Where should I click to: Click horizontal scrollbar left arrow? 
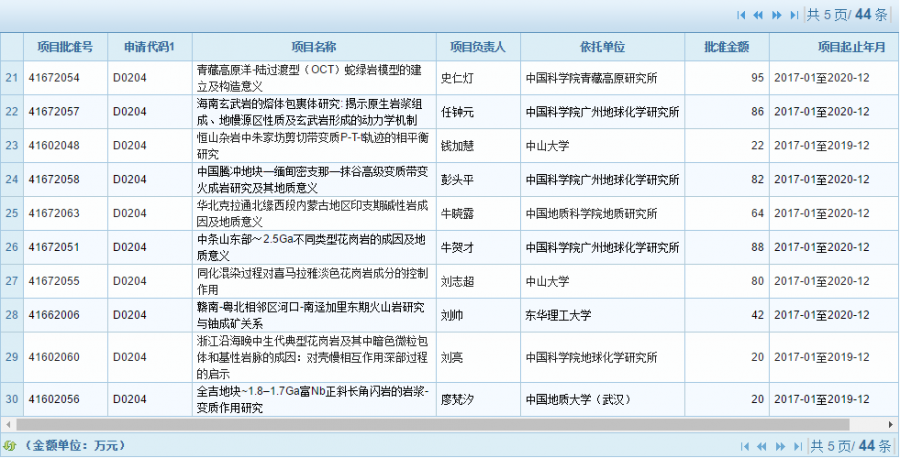pos(7,425)
